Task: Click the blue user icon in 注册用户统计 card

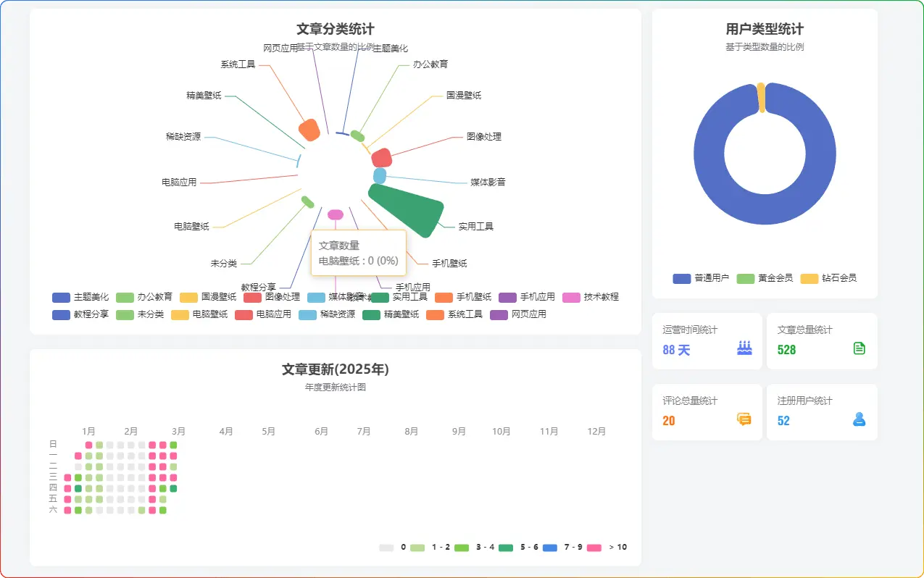Action: (859, 419)
